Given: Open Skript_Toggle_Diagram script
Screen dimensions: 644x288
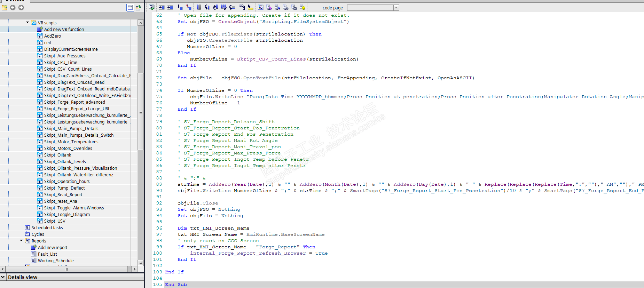Looking at the screenshot, I should click(x=67, y=215).
